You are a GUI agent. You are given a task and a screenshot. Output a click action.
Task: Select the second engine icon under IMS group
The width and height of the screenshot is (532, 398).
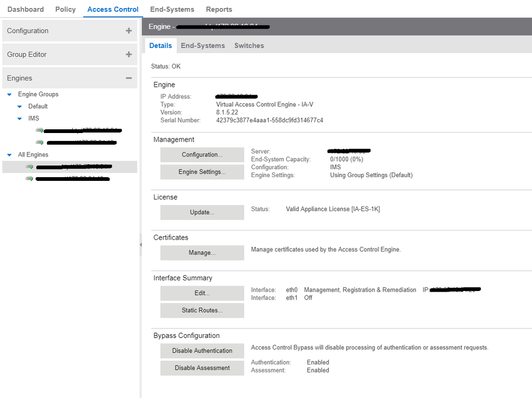(x=39, y=142)
